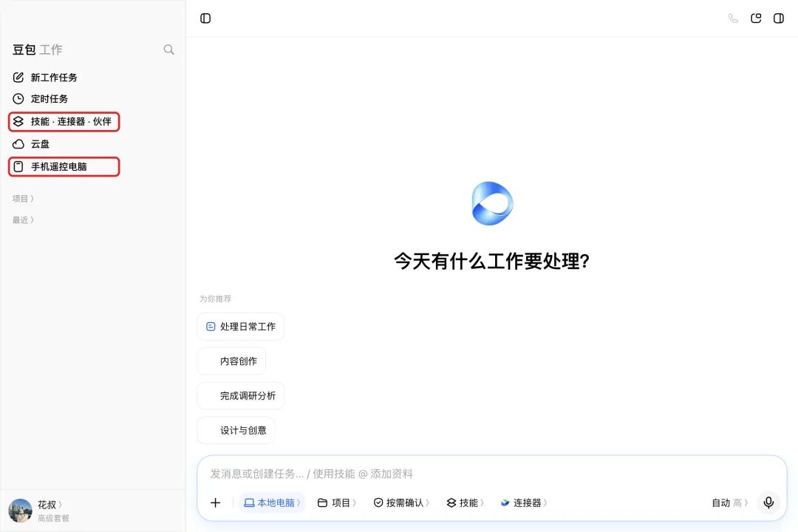Click the phone call icon in top bar
The width and height of the screenshot is (798, 532).
(x=733, y=18)
